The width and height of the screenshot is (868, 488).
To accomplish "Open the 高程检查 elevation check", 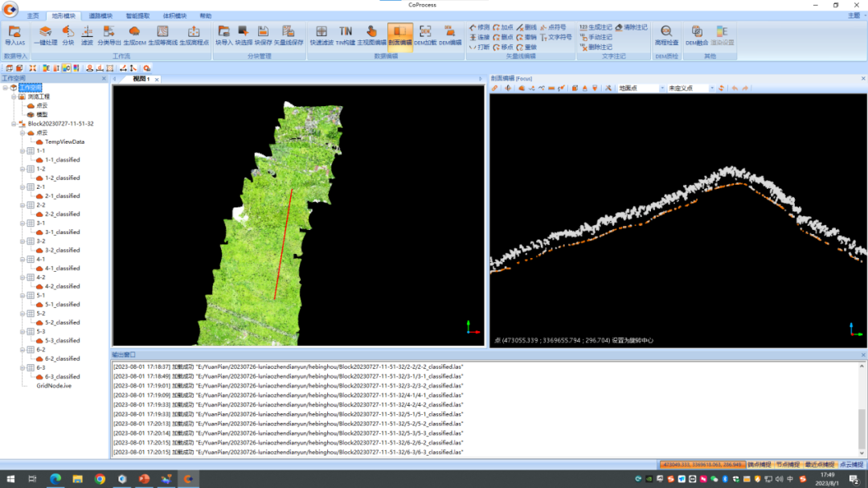I will tap(666, 35).
